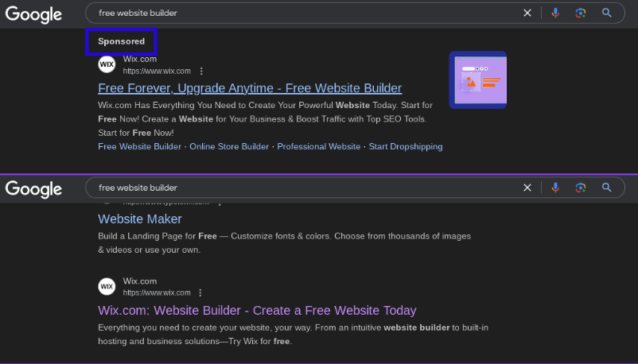638x364 pixels.
Task: Click sponsored result URL https://www.wix.com
Action: 157,72
